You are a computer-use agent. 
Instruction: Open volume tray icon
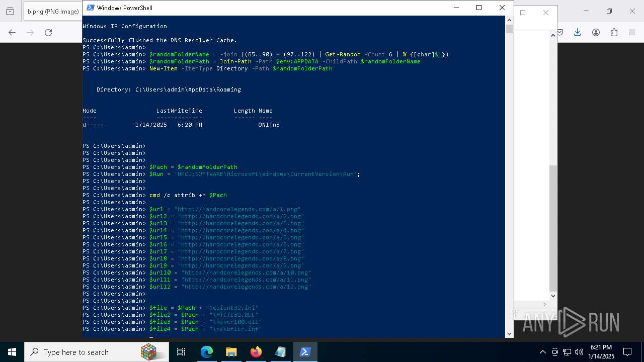[x=579, y=352]
